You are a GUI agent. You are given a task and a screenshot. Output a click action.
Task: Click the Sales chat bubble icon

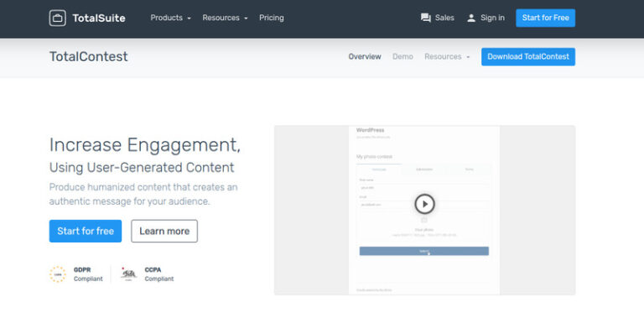[x=426, y=18]
